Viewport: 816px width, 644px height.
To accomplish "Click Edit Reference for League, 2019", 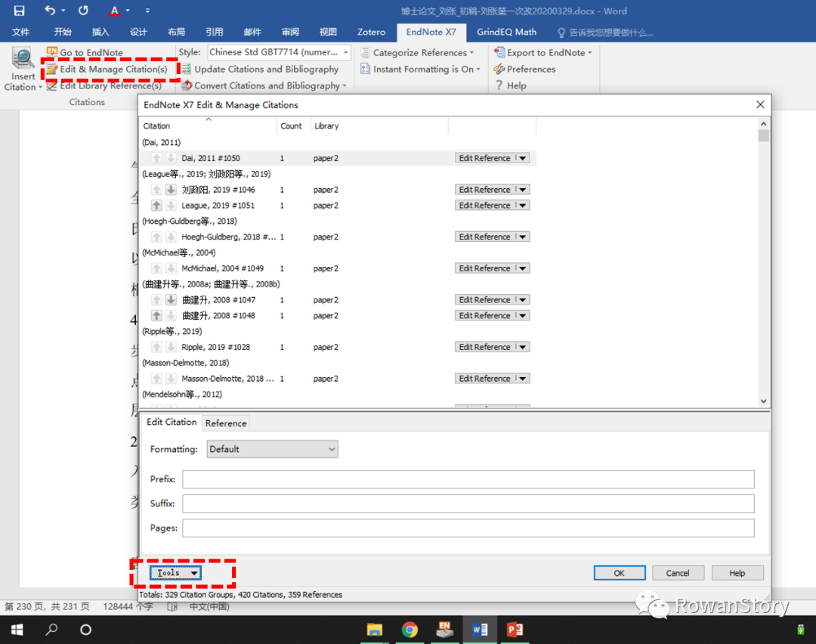I will pos(484,205).
